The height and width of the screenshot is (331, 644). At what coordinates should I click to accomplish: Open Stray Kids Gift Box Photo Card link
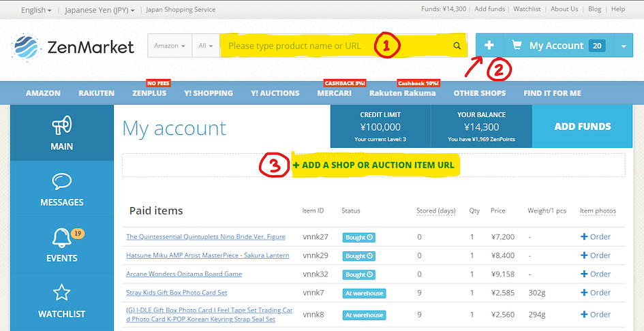point(177,293)
